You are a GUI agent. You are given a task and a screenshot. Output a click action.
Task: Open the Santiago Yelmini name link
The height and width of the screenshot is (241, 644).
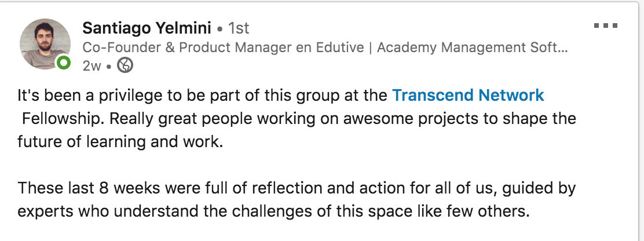coord(147,28)
